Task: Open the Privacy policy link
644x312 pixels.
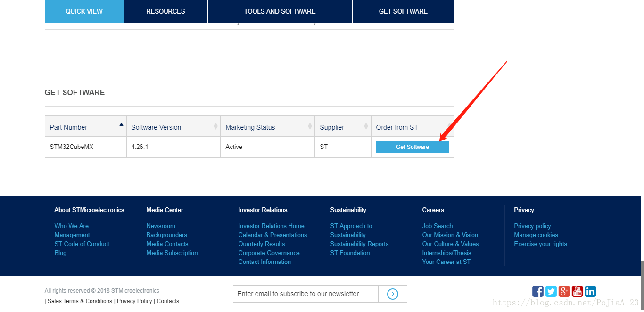Action: (533, 226)
